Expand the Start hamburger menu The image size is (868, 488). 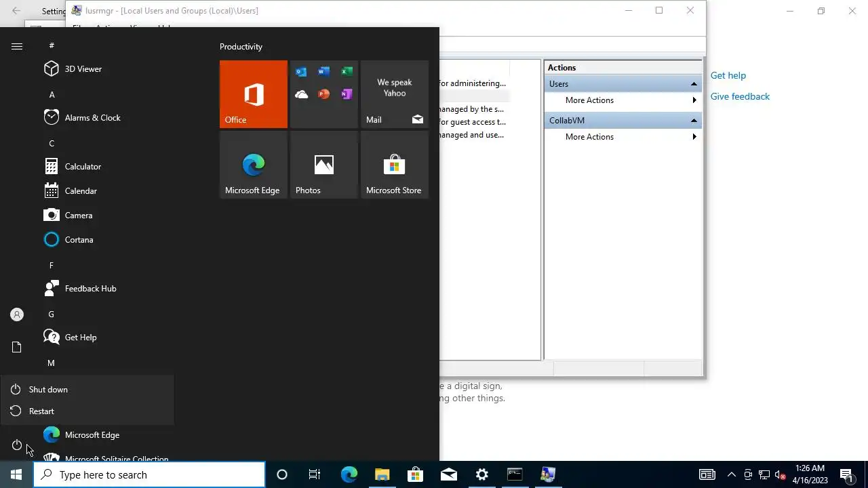pos(17,46)
